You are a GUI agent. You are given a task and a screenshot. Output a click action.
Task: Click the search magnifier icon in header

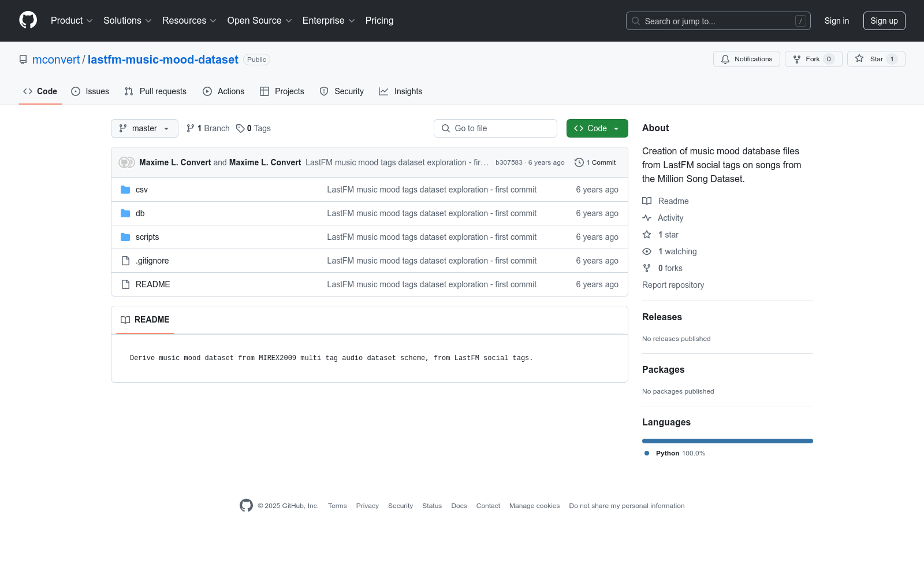pos(636,21)
